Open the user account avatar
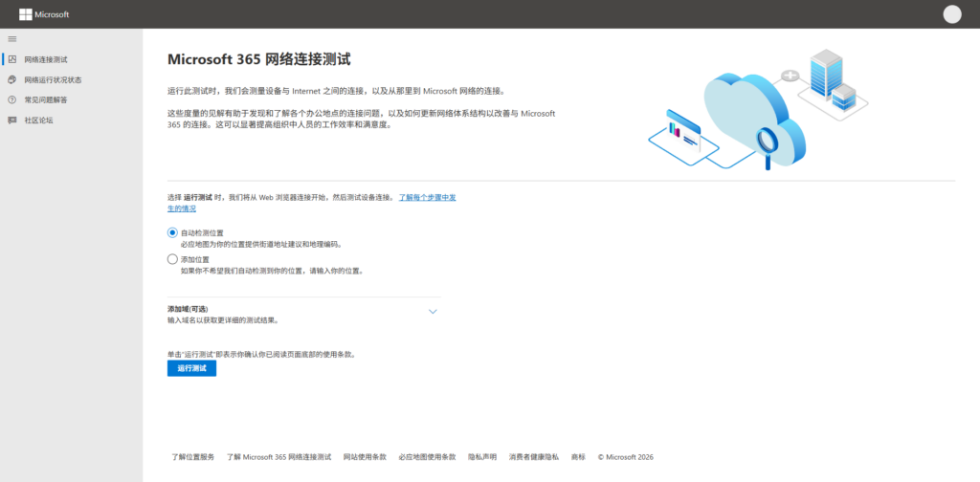 tap(951, 14)
